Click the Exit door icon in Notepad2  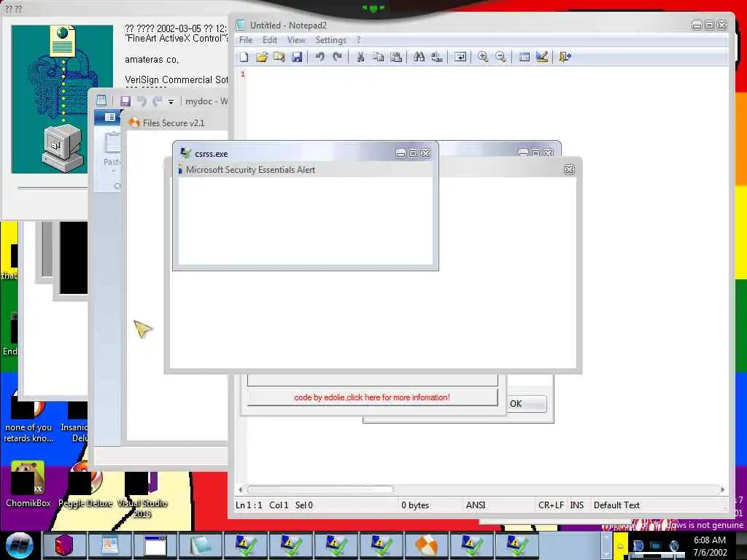(565, 57)
